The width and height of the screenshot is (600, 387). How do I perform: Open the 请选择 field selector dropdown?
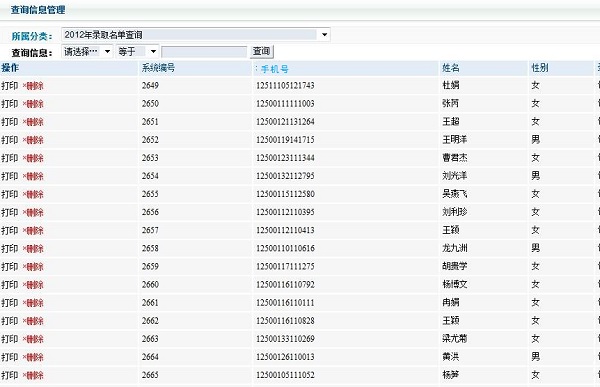[x=87, y=51]
